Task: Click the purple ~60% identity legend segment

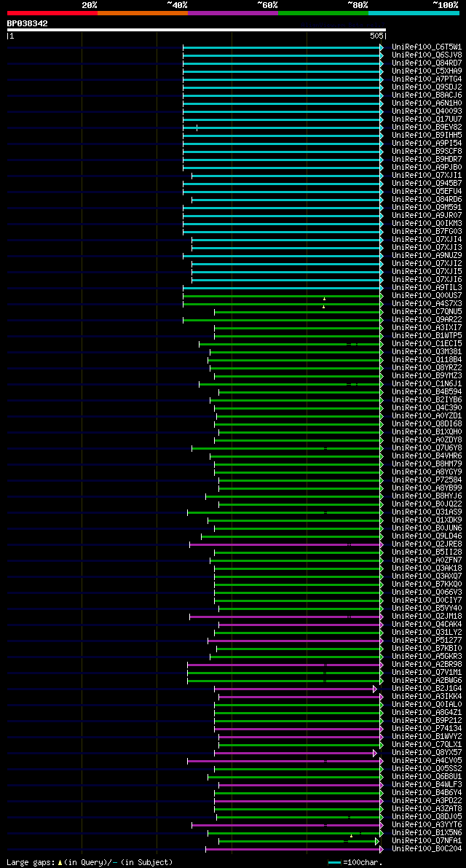Action: click(x=233, y=12)
